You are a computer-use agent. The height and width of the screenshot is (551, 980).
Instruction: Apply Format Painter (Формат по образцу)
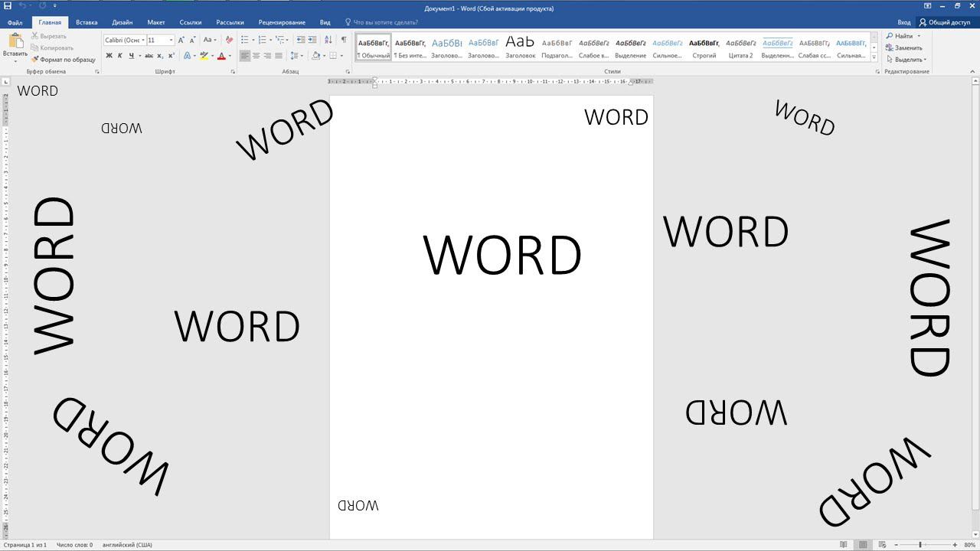[x=63, y=60]
